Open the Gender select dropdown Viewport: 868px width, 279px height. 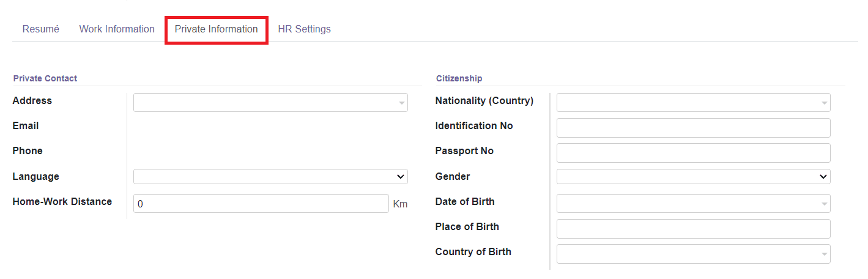point(694,177)
